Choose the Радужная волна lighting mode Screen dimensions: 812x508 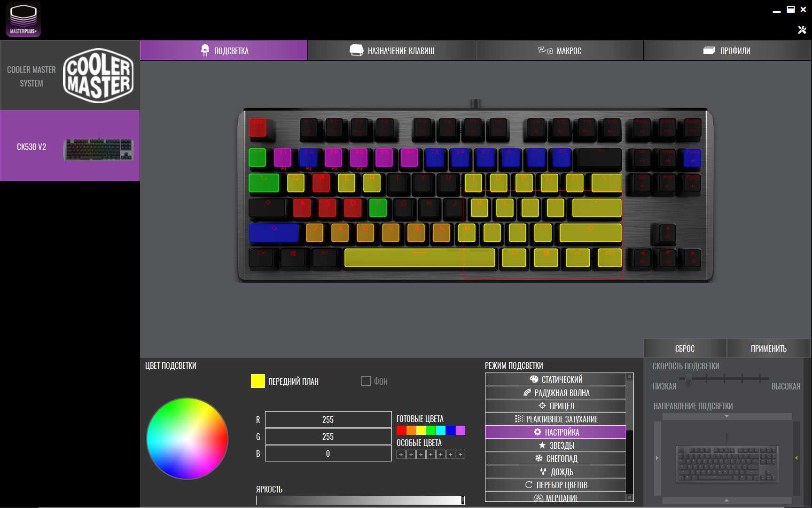click(x=555, y=393)
